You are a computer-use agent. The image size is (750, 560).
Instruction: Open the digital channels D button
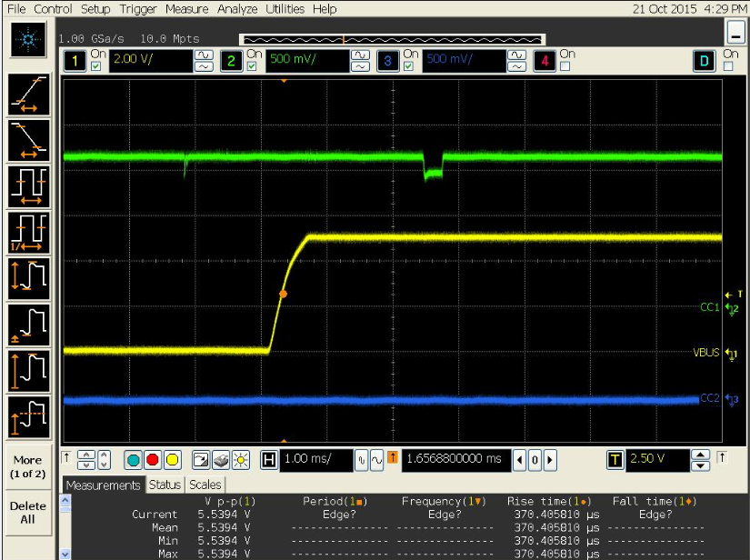(704, 61)
